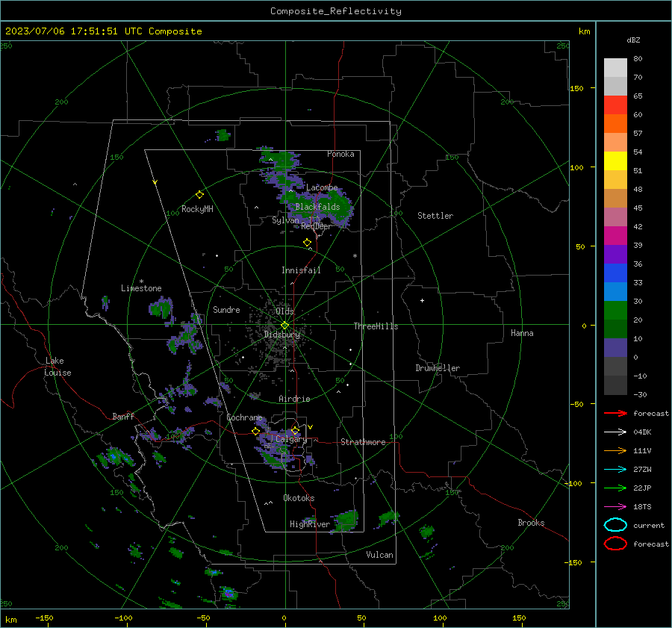This screenshot has height=628, width=672.
Task: Click the slate purple 0-10 dBZ swatch
Action: pyautogui.click(x=615, y=348)
